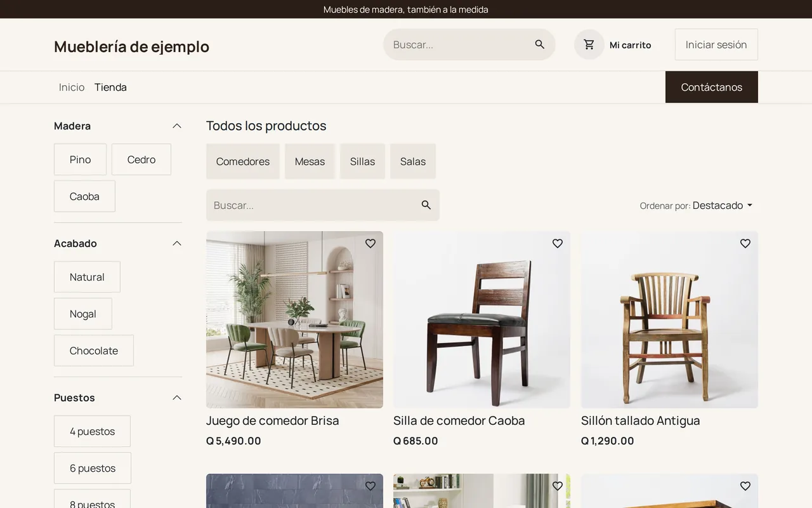Open Sillón tallado Antigua product title

[x=641, y=420]
